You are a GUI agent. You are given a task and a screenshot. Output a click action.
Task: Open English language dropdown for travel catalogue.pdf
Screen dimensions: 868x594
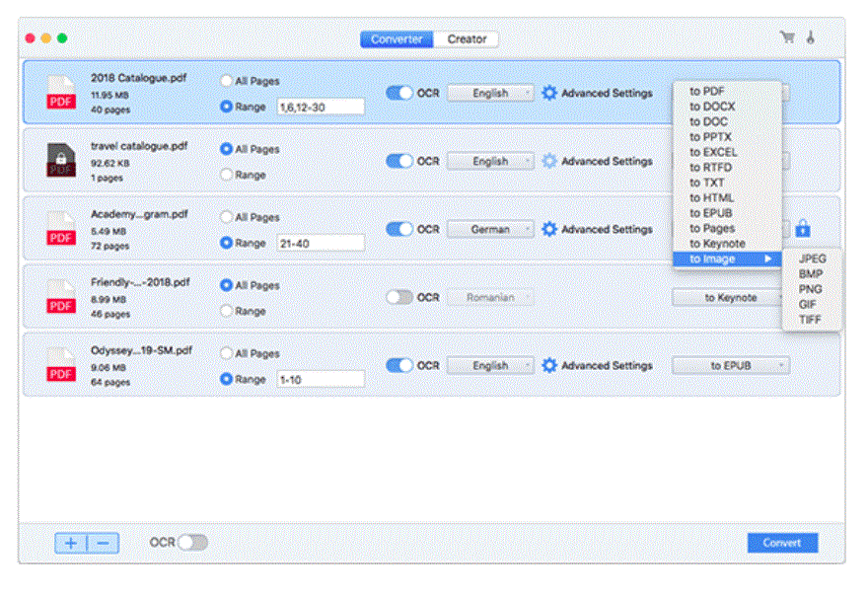[490, 161]
